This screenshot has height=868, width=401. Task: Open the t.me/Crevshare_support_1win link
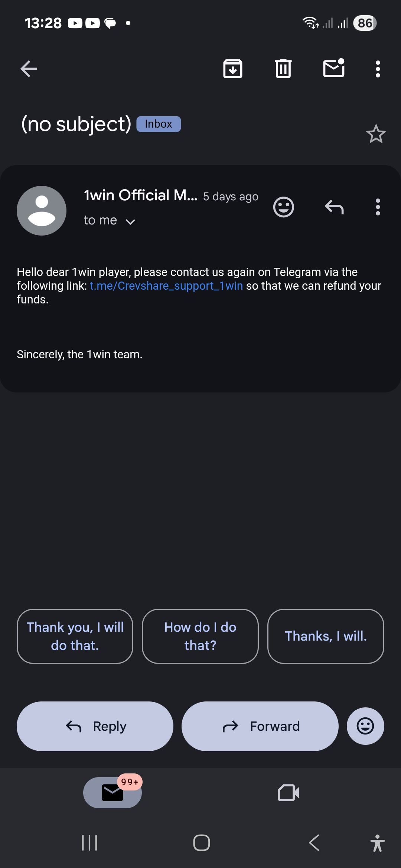click(x=166, y=286)
